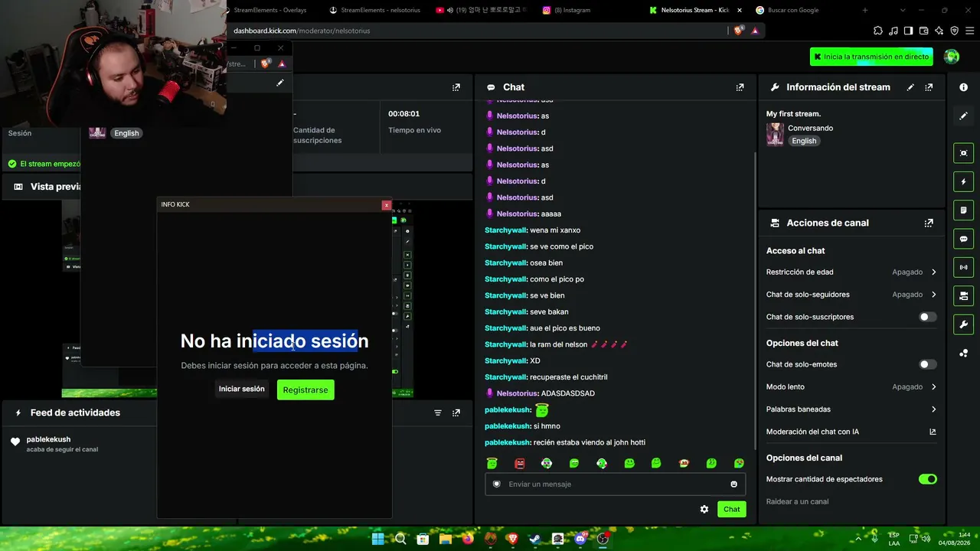Click the broadcast signal icon in the right sidebar
Image resolution: width=980 pixels, height=551 pixels.
(x=964, y=267)
